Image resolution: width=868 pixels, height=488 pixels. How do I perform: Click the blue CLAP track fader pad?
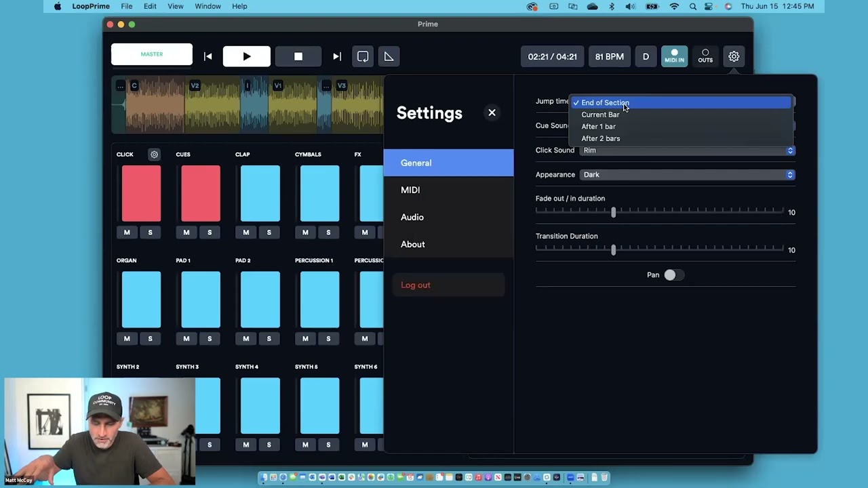(260, 193)
